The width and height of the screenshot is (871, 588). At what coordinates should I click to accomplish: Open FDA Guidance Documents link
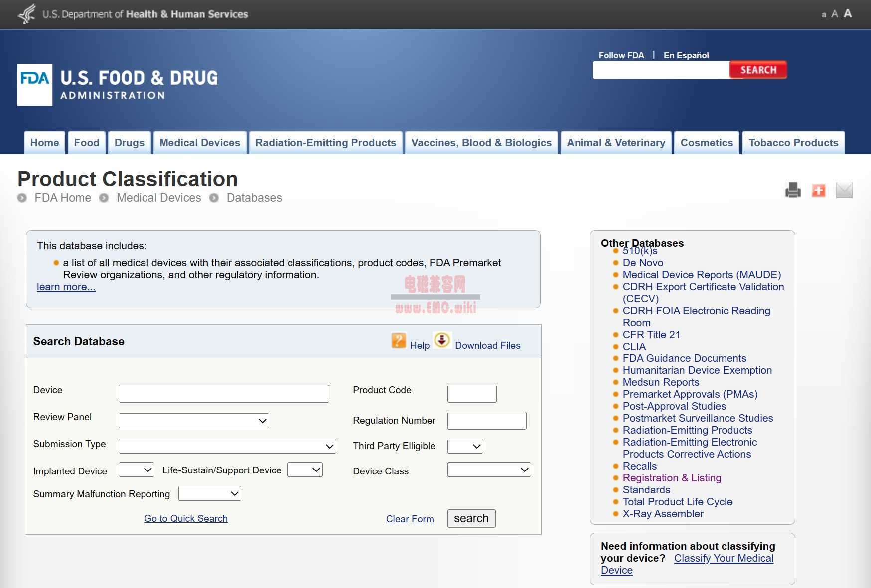coord(685,358)
